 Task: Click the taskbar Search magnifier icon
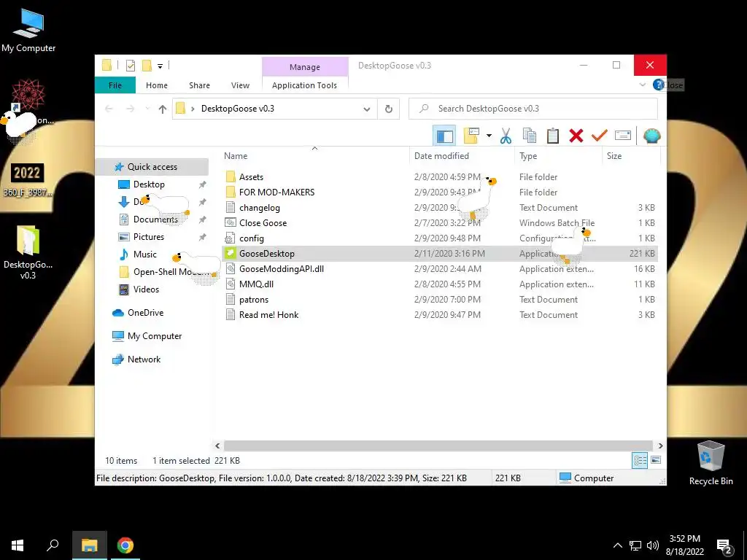tap(53, 545)
